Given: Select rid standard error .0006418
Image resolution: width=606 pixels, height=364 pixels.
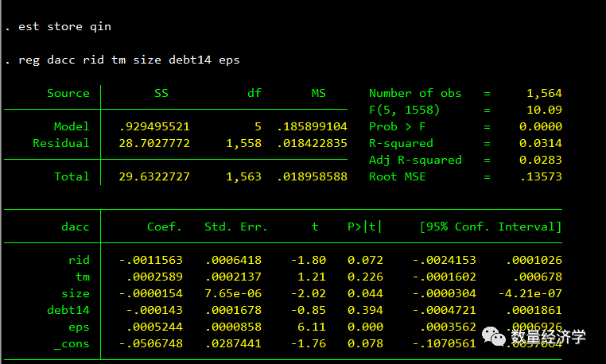Looking at the screenshot, I should (x=233, y=260).
